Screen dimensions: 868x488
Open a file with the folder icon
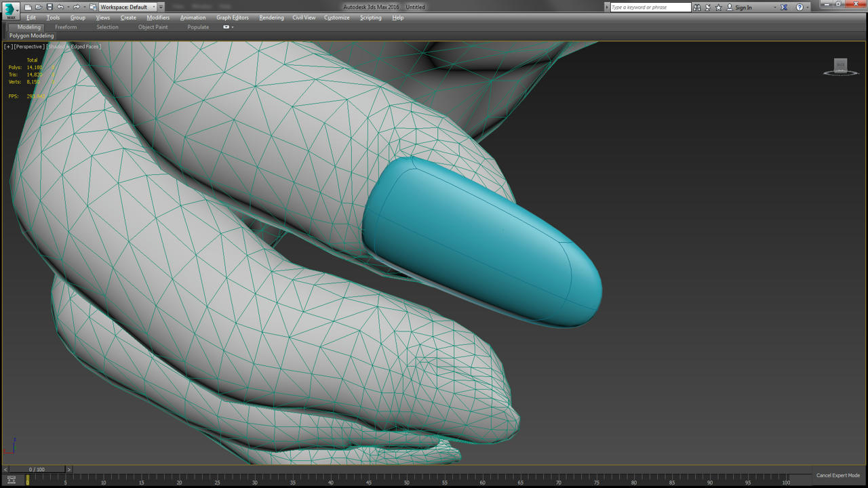(x=39, y=7)
